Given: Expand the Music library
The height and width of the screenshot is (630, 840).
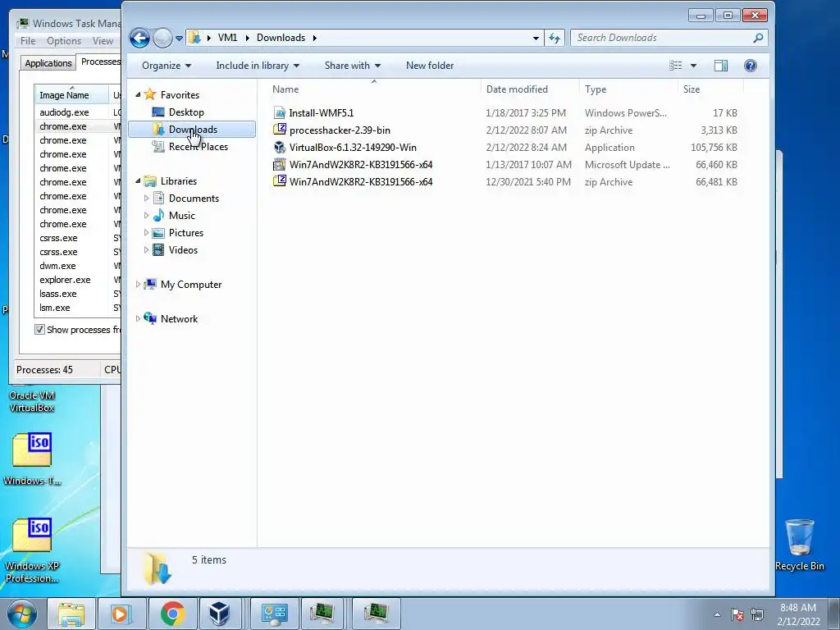Looking at the screenshot, I should (146, 215).
